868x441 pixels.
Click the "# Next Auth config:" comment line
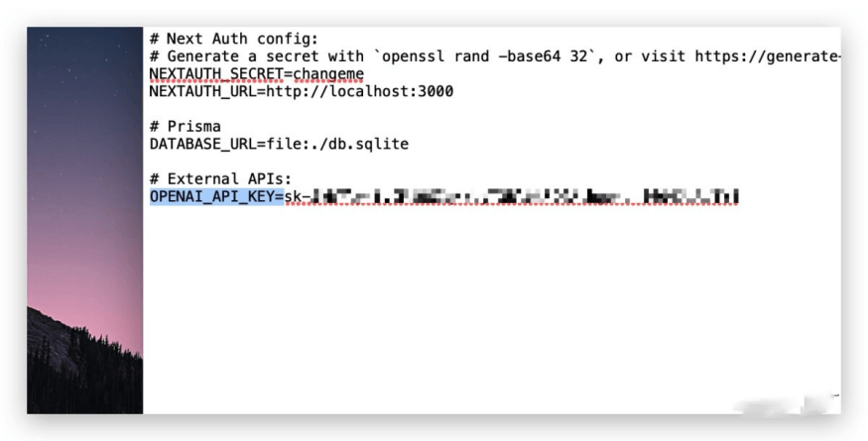click(x=234, y=39)
